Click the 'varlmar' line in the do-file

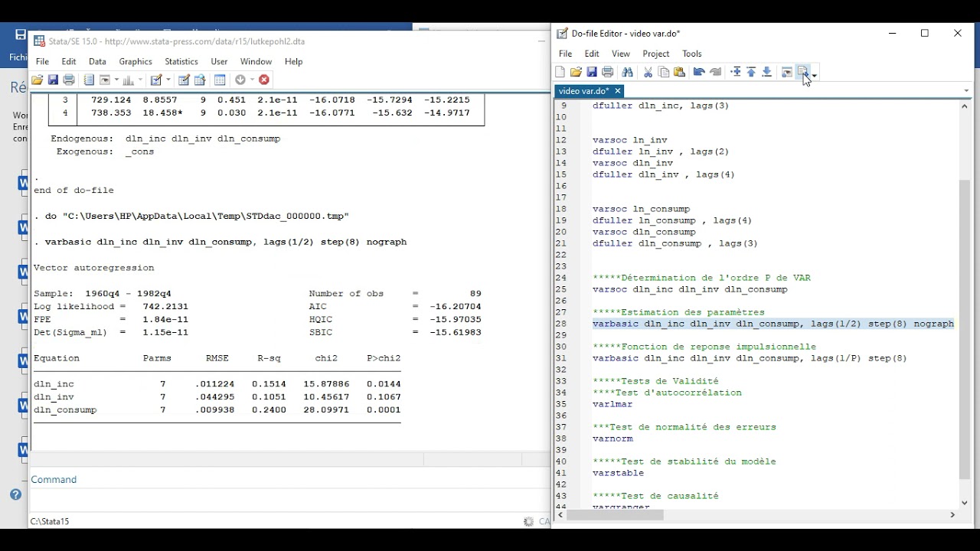tap(612, 404)
